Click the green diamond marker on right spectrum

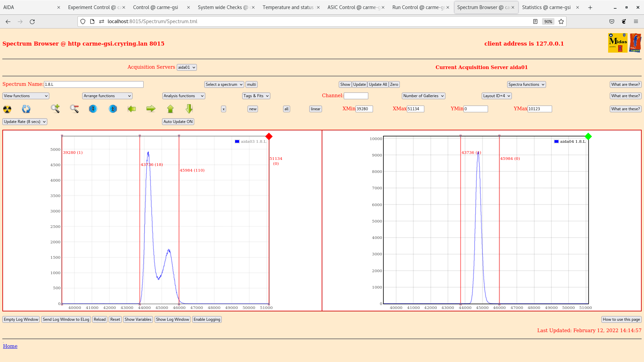pyautogui.click(x=588, y=136)
